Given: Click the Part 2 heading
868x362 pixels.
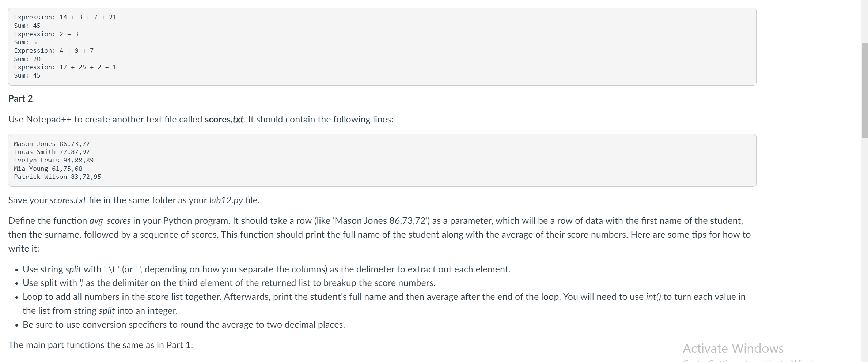Looking at the screenshot, I should click(20, 99).
